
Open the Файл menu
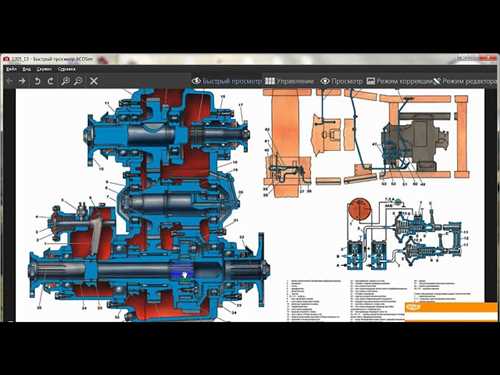coord(11,69)
